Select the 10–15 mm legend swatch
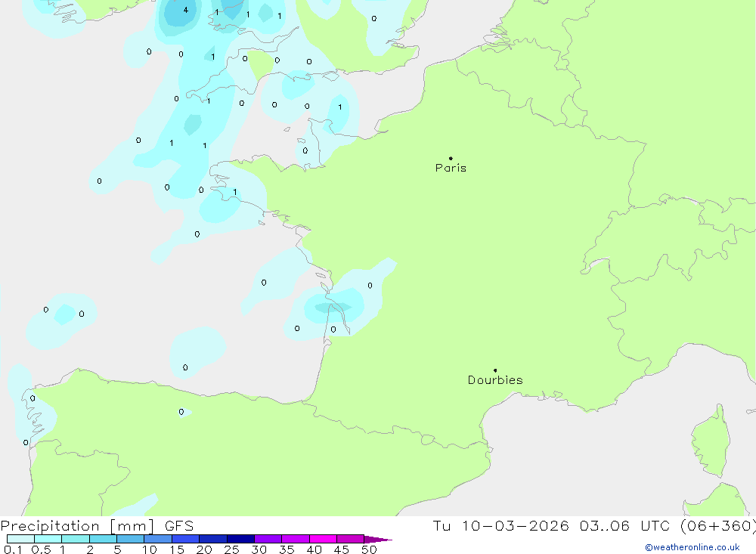The image size is (756, 554). pyautogui.click(x=158, y=539)
